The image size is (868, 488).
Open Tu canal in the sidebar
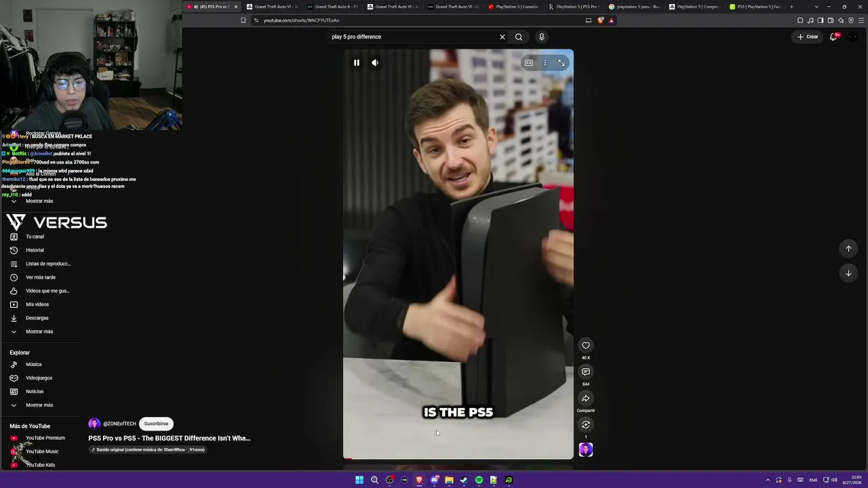35,237
